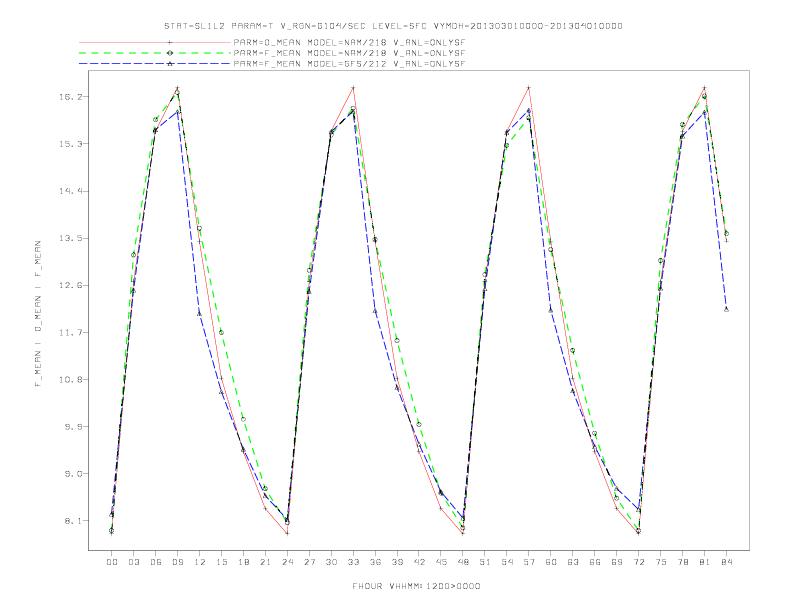
Task: Click the x-axis tick label 33
Action: 353,562
